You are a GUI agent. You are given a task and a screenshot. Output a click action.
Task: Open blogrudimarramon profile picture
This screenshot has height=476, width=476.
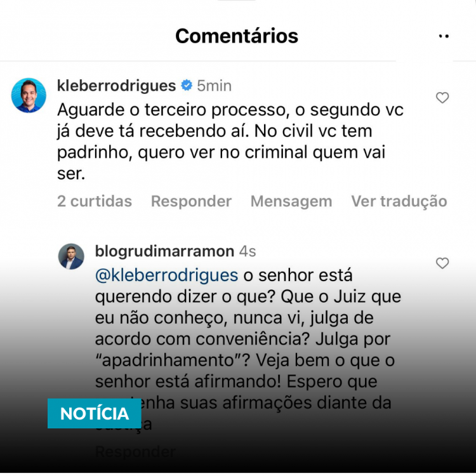[71, 256]
